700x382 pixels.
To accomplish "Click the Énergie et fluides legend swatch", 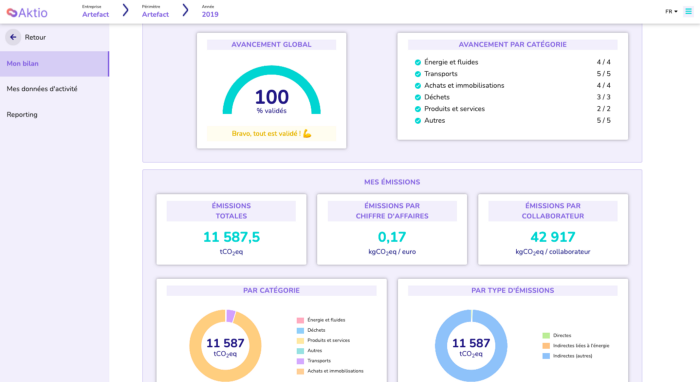I will pyautogui.click(x=300, y=320).
